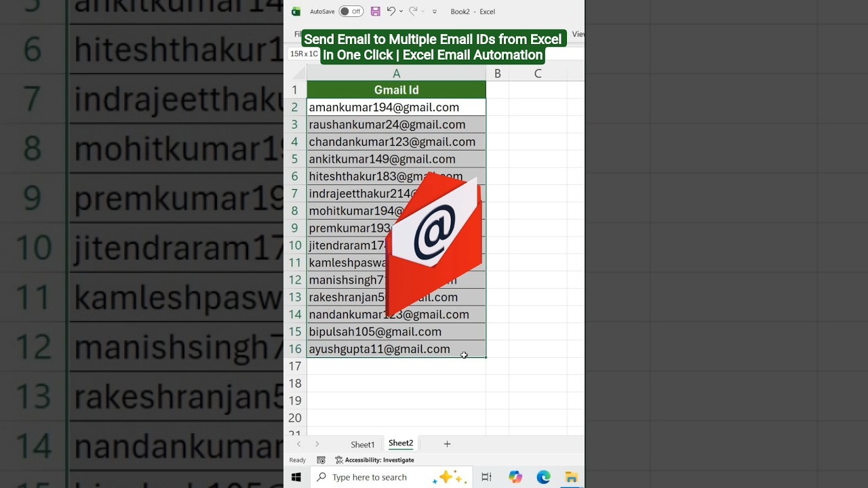
Task: Open File Explorer from taskbar
Action: point(571,477)
